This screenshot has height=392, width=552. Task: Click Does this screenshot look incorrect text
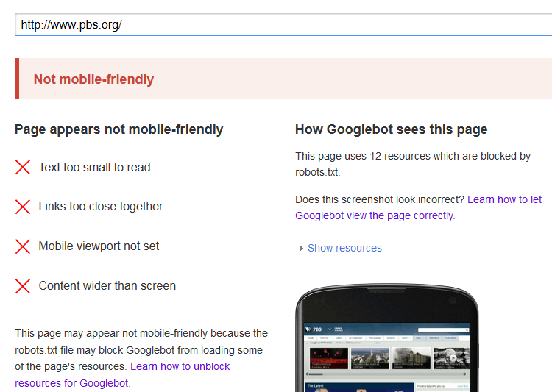[x=380, y=199]
